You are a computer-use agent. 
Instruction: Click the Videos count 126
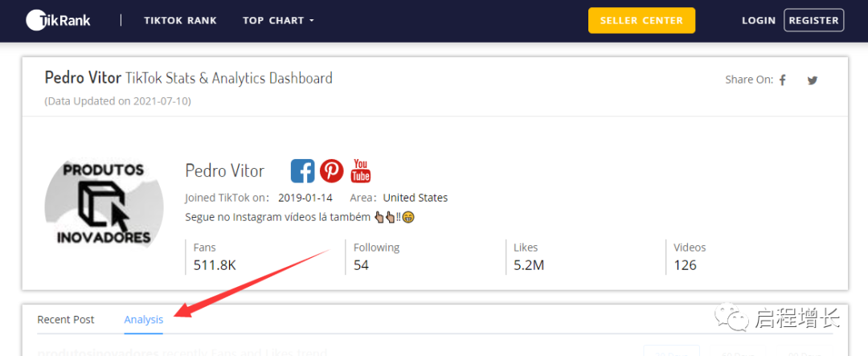pos(685,265)
